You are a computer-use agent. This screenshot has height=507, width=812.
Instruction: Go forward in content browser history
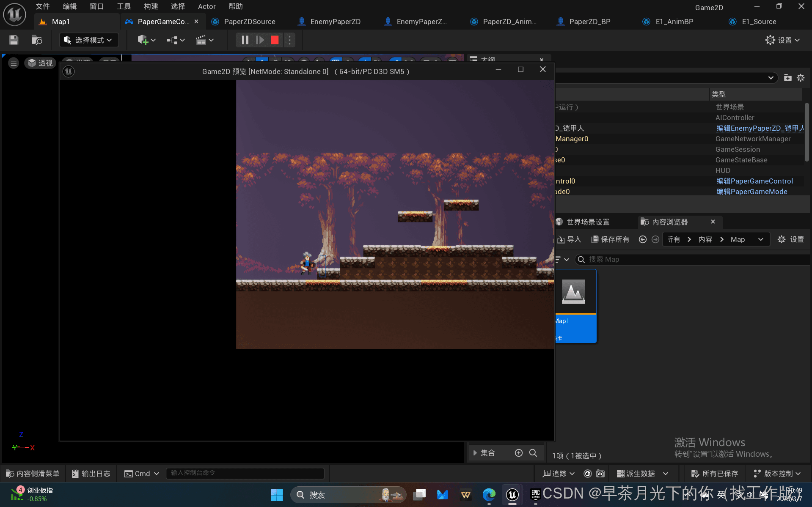(655, 239)
